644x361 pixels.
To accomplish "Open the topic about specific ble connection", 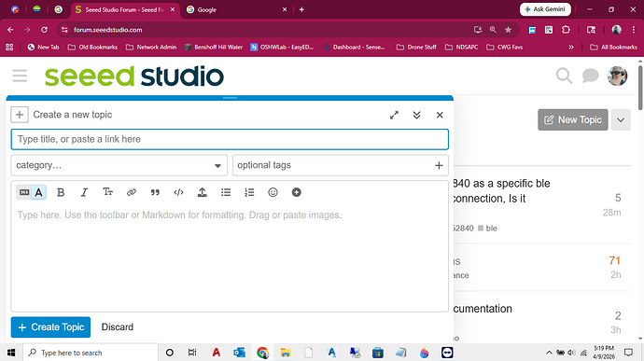I will [501, 191].
